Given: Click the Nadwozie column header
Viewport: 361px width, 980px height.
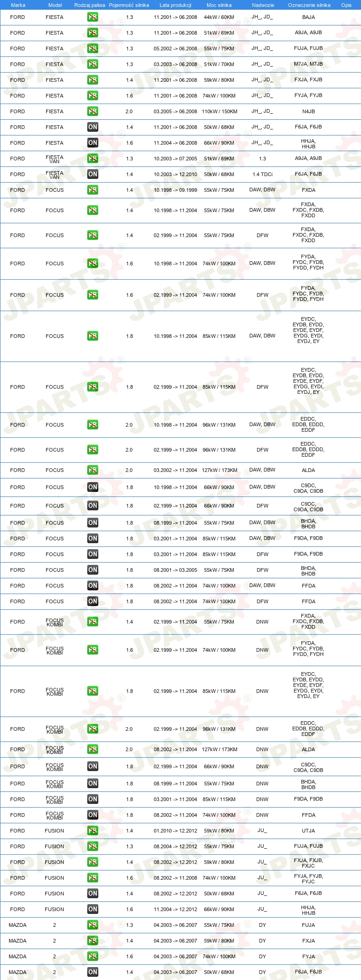Looking at the screenshot, I should coord(263,5).
